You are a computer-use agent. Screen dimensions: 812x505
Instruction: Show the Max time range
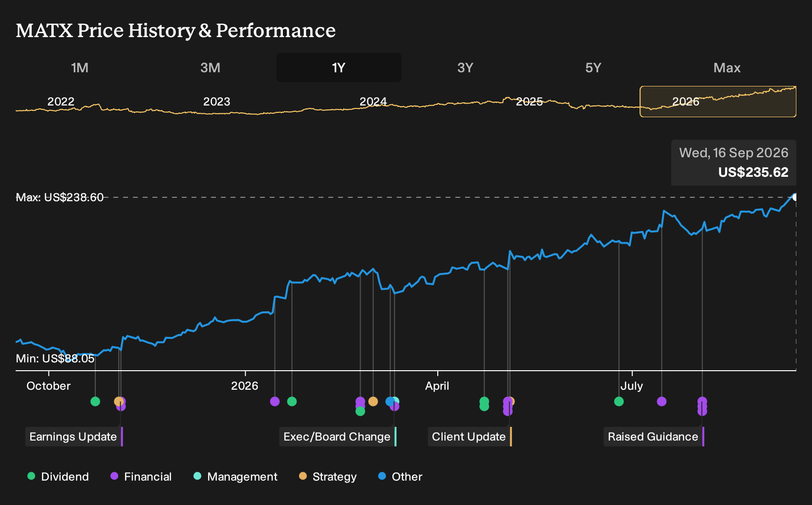[x=727, y=67]
